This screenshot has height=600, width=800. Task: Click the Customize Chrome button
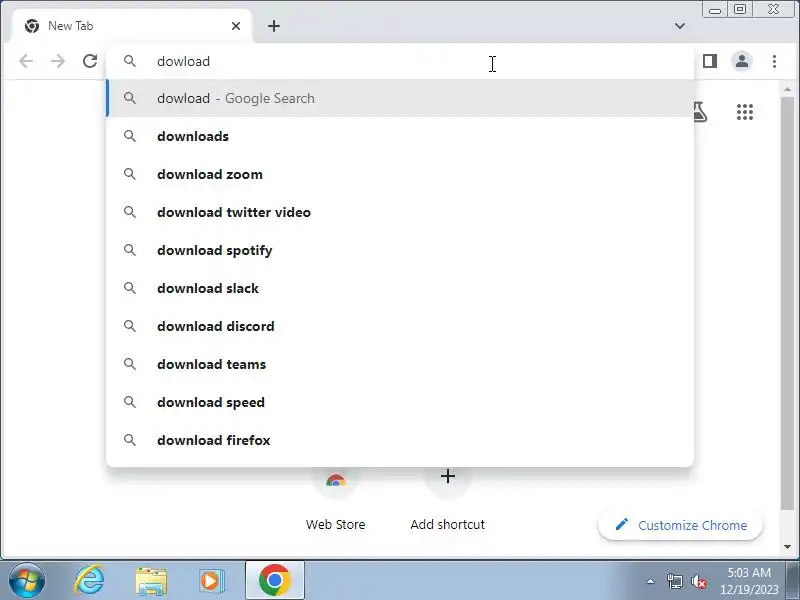[x=681, y=525]
